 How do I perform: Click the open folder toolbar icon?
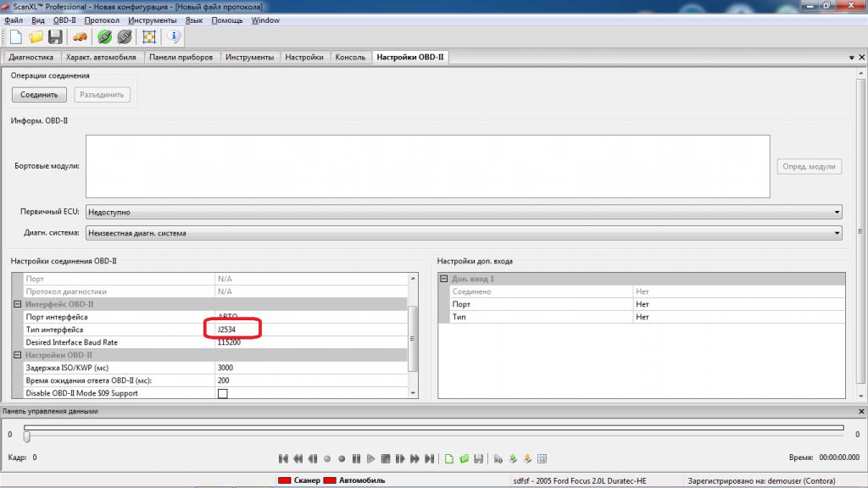36,36
